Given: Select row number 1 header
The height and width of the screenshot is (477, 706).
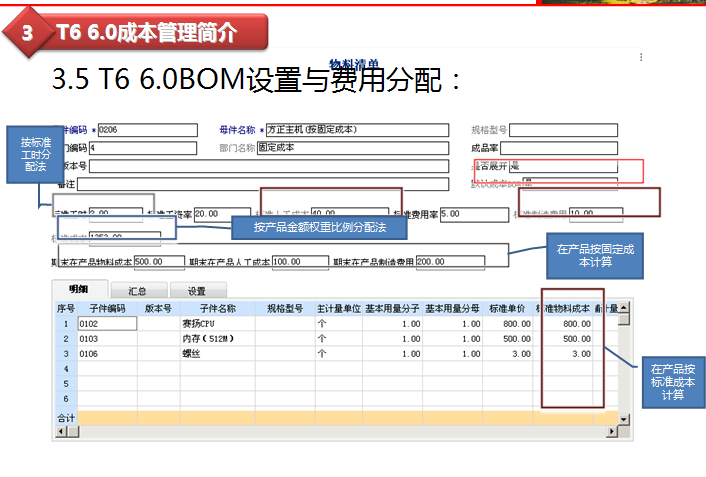Looking at the screenshot, I should [x=66, y=324].
